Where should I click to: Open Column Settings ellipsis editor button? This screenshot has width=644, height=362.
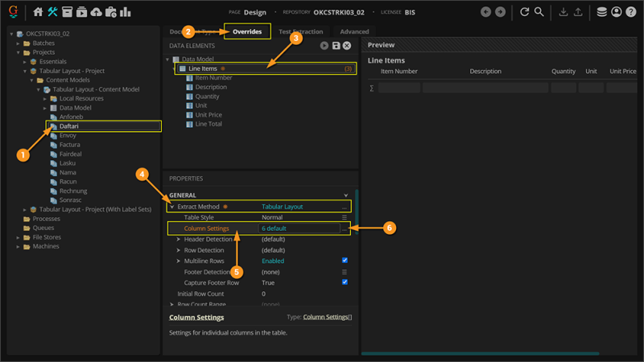[x=345, y=228]
